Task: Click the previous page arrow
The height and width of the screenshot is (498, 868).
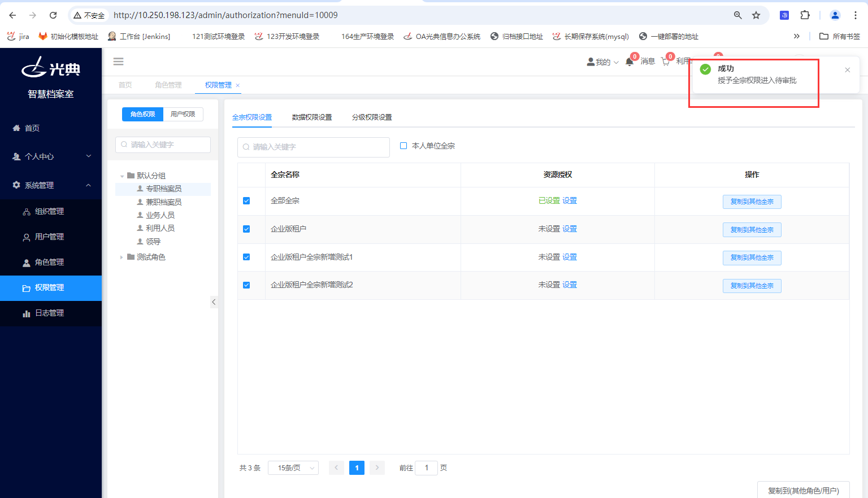Action: click(x=336, y=468)
